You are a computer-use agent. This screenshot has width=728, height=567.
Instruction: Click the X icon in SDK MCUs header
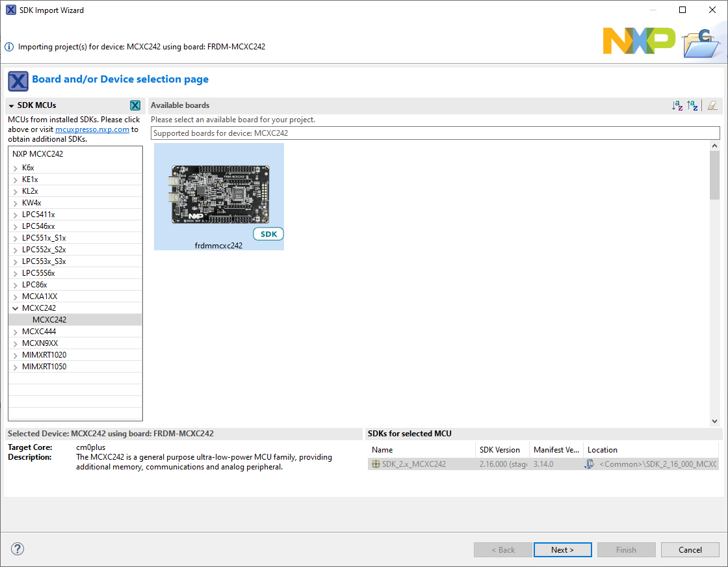click(x=135, y=105)
